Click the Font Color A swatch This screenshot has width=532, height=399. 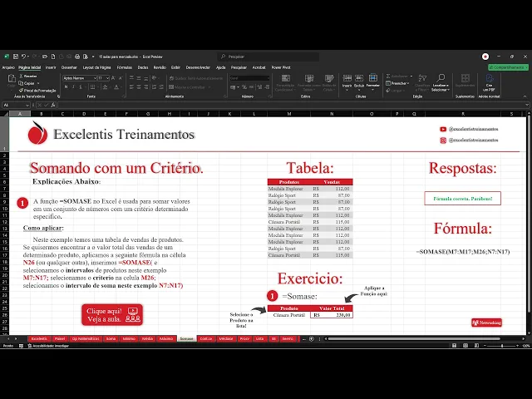point(116,87)
